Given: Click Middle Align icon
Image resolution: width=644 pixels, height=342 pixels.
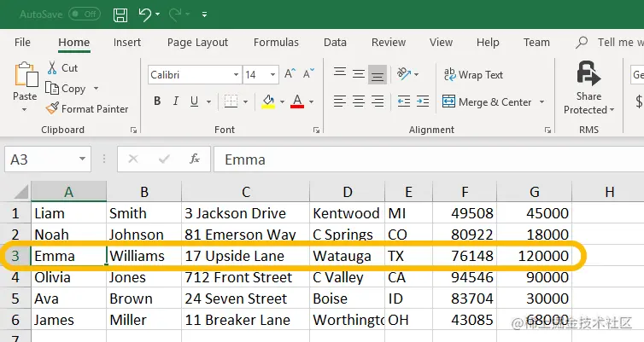Looking at the screenshot, I should pos(359,74).
